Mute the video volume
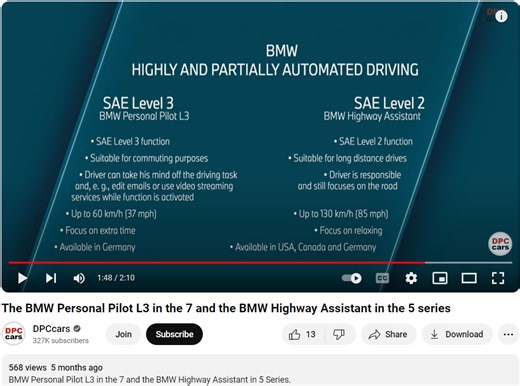 [79, 278]
